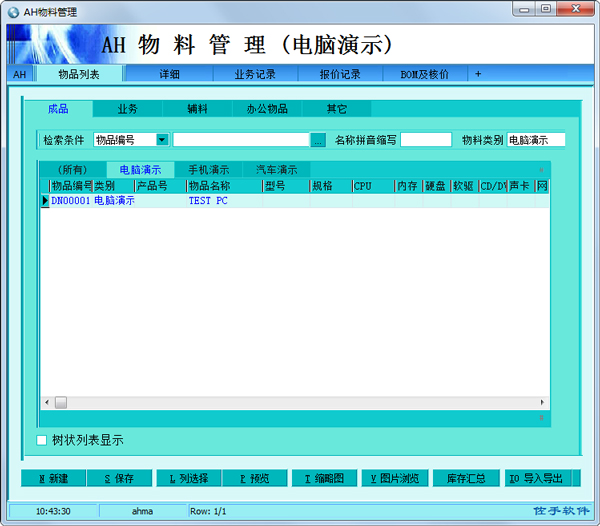The image size is (600, 526).
Task: Click the 名称拼音缩写 input field
Action: coord(426,140)
